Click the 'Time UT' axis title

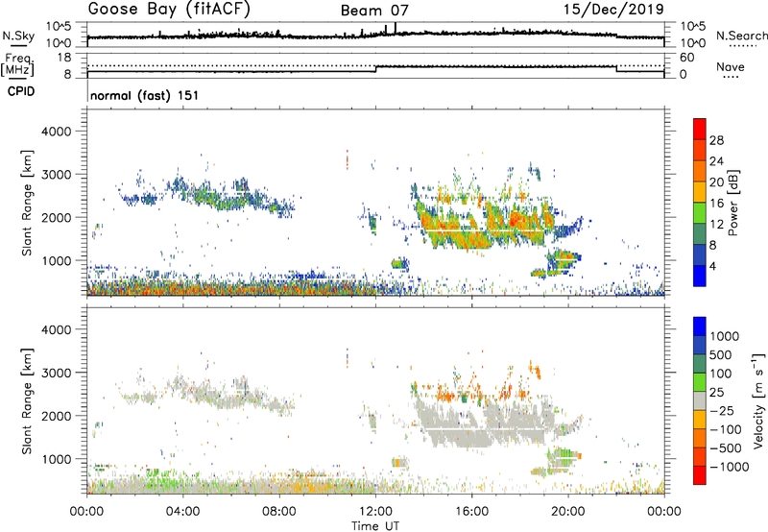tap(375, 526)
